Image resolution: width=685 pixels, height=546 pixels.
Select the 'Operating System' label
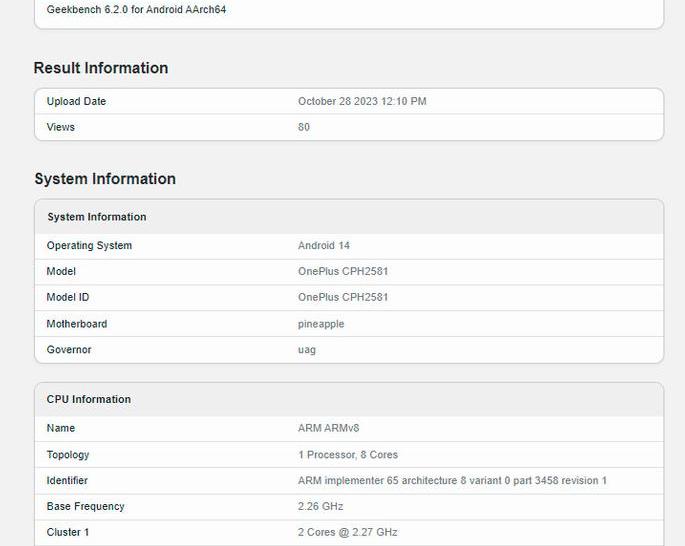coord(89,245)
